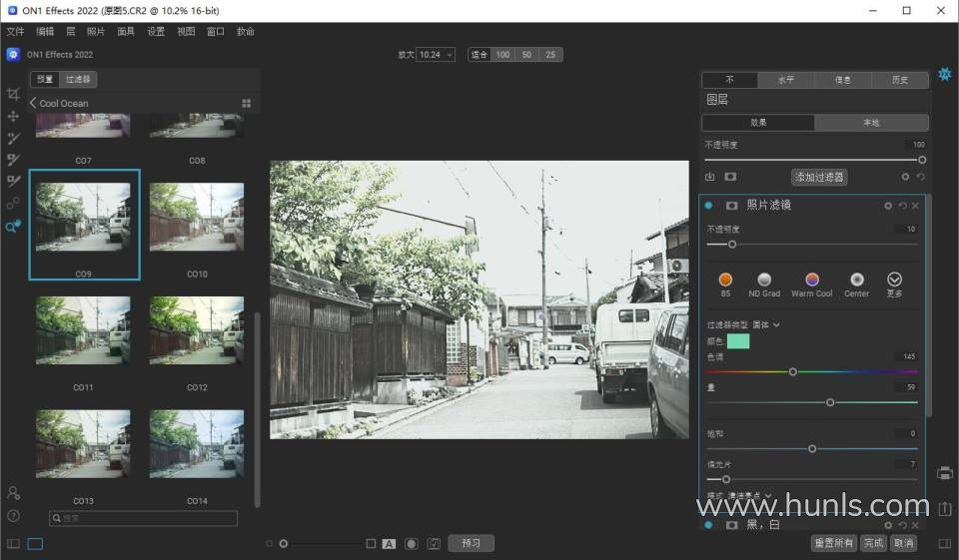Screen dimensions: 959x560
Task: Click the share export icon on right edge
Action: point(945,508)
